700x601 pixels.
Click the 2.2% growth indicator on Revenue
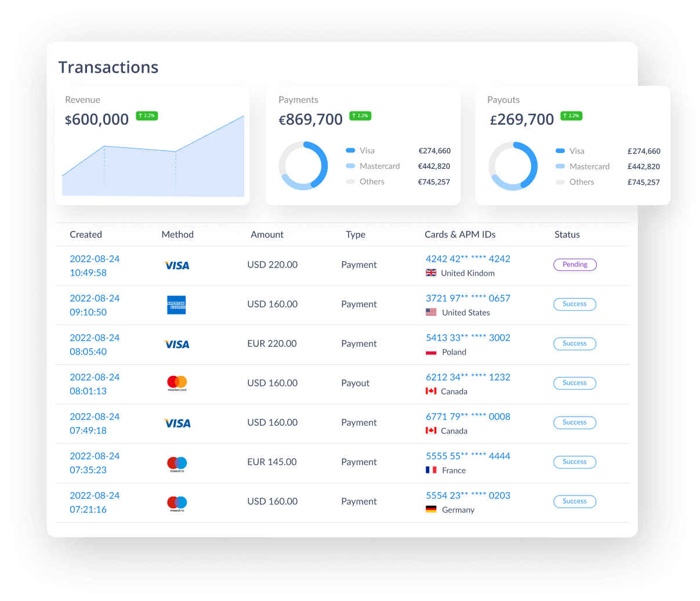coord(147,115)
